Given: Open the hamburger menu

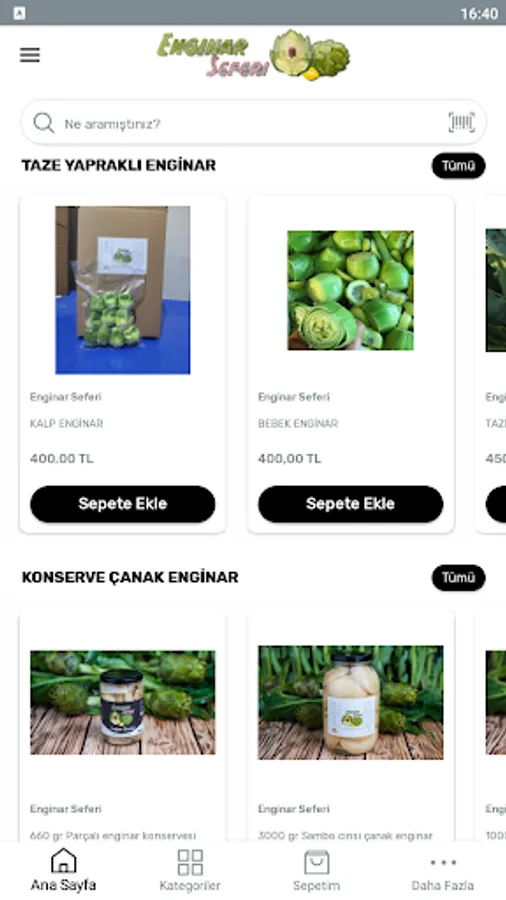Looking at the screenshot, I should click(30, 55).
